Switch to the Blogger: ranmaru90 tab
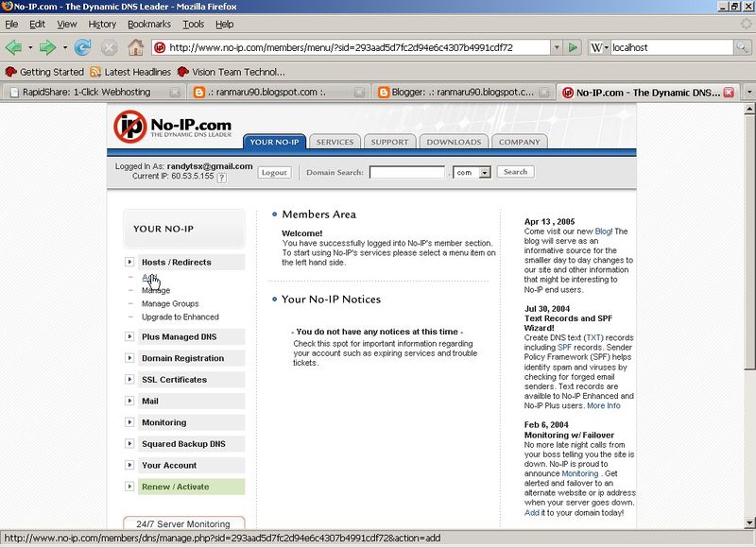 point(463,92)
